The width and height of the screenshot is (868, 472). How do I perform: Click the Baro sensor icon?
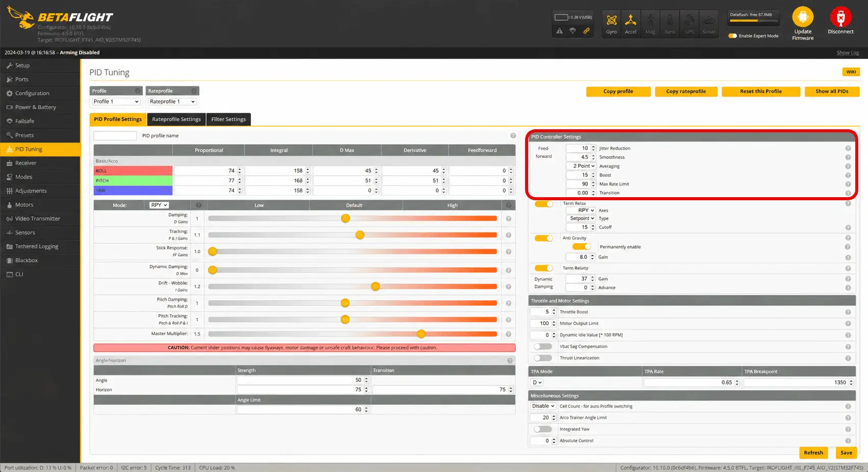[x=669, y=23]
